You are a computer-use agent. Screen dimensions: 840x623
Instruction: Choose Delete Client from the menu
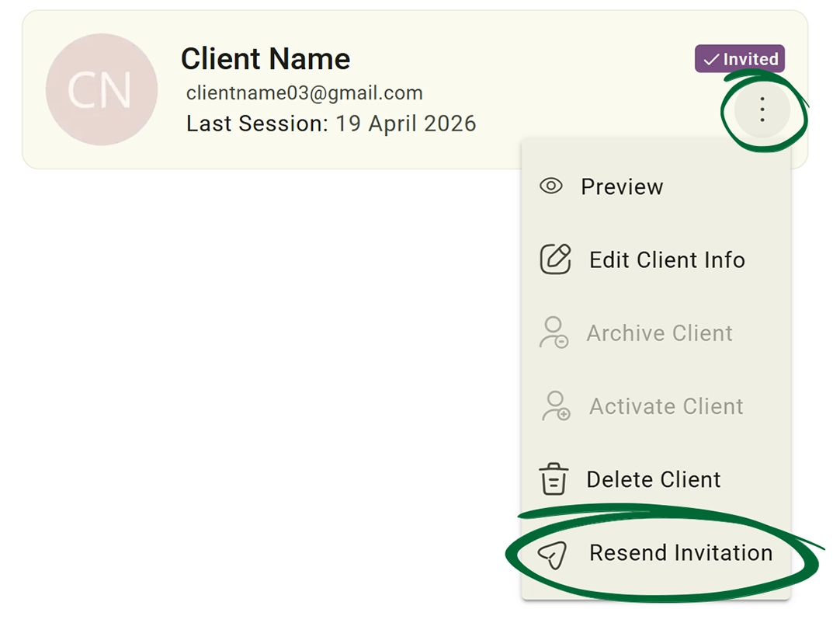[x=656, y=479]
